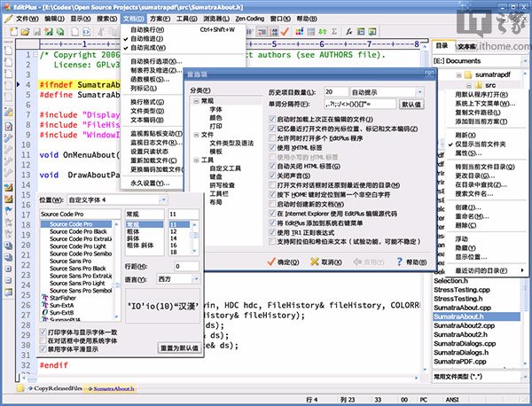Click the font list vertical scrollbar

[116, 270]
